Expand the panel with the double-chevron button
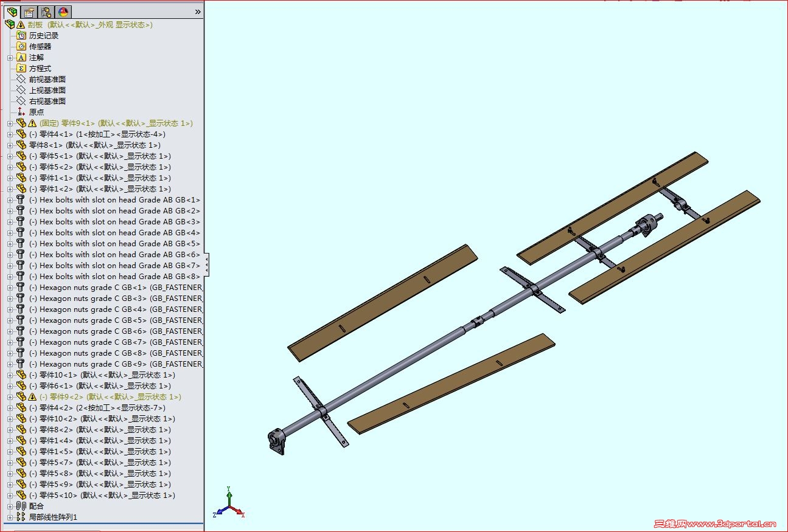The image size is (788, 532). click(198, 12)
